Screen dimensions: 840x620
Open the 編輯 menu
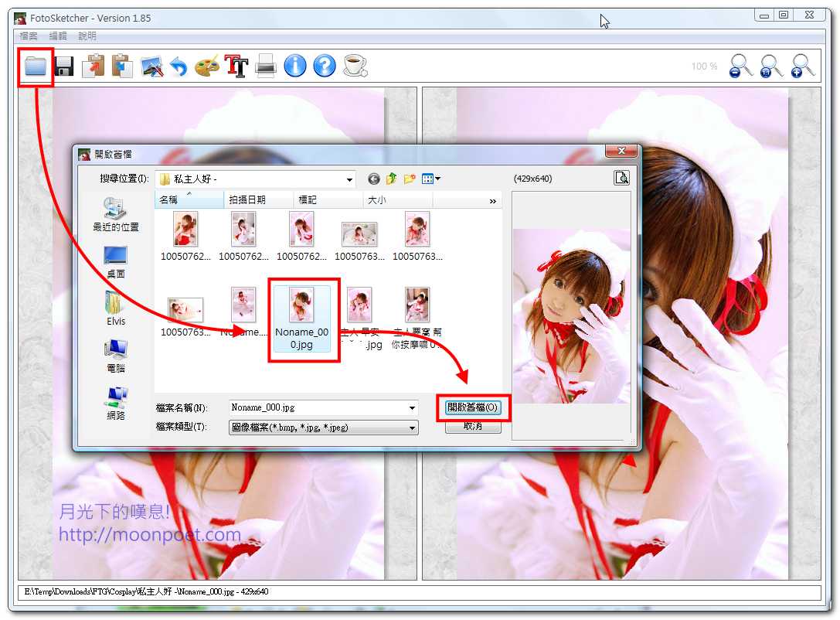(58, 36)
